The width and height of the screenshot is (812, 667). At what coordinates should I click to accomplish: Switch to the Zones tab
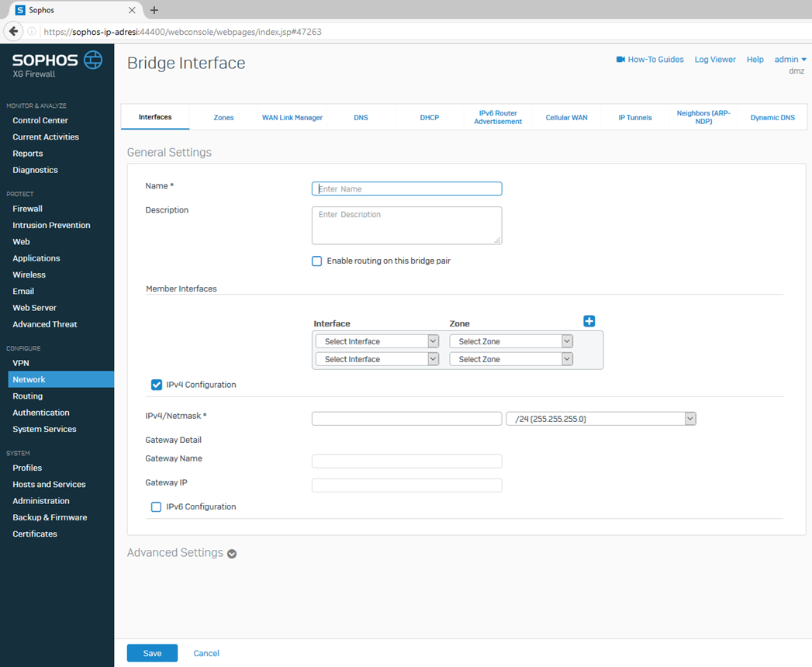(x=223, y=118)
